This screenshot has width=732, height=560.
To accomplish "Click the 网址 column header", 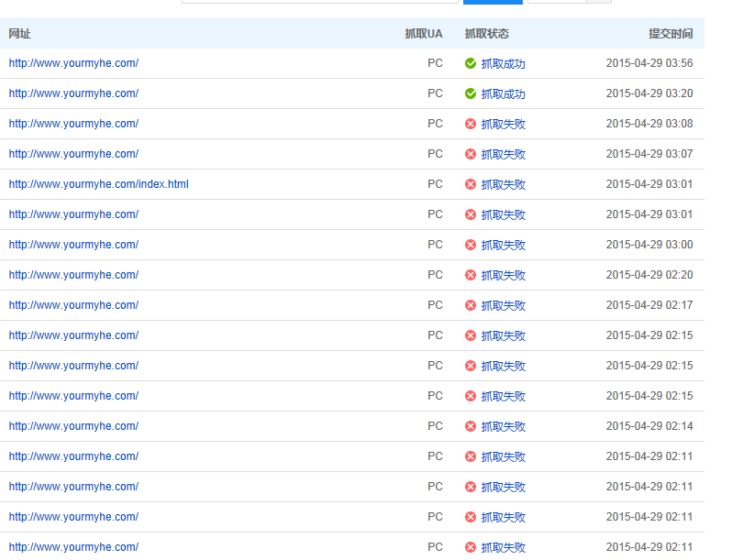I will click(19, 34).
